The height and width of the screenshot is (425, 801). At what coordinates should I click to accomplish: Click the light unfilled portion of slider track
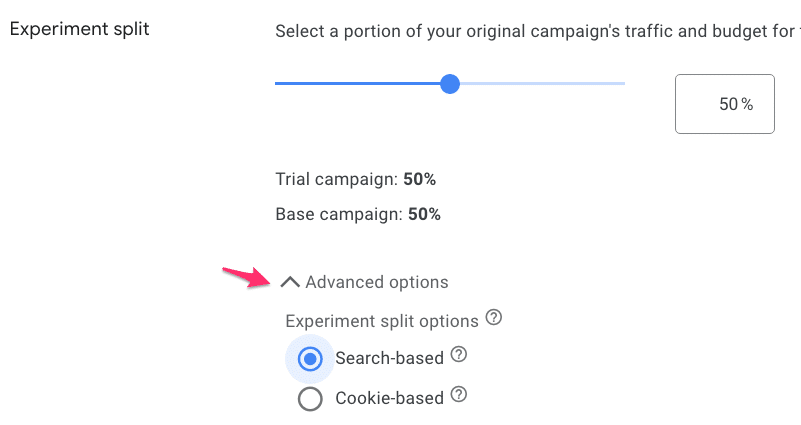tap(543, 84)
